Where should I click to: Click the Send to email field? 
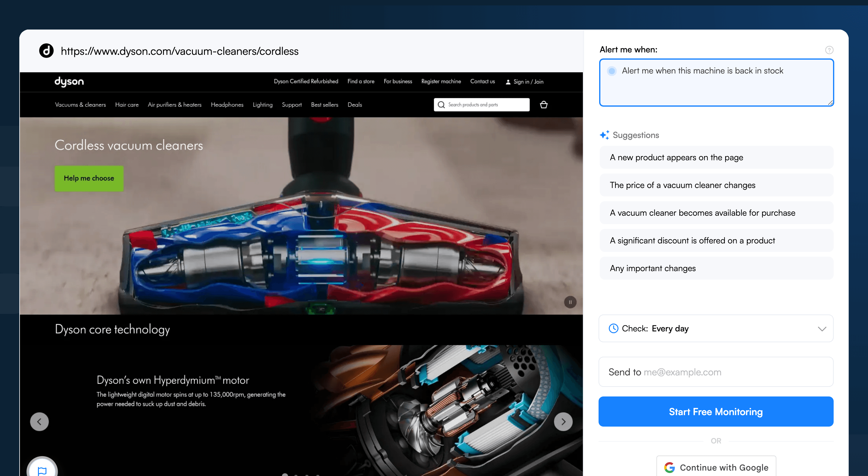(716, 372)
